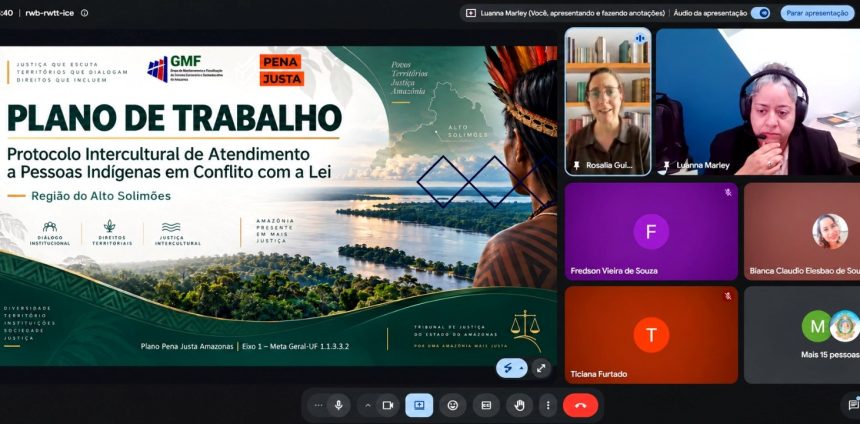Click Plano Pena Justa Amazonas footer text
This screenshot has height=424, width=860.
coord(187,347)
